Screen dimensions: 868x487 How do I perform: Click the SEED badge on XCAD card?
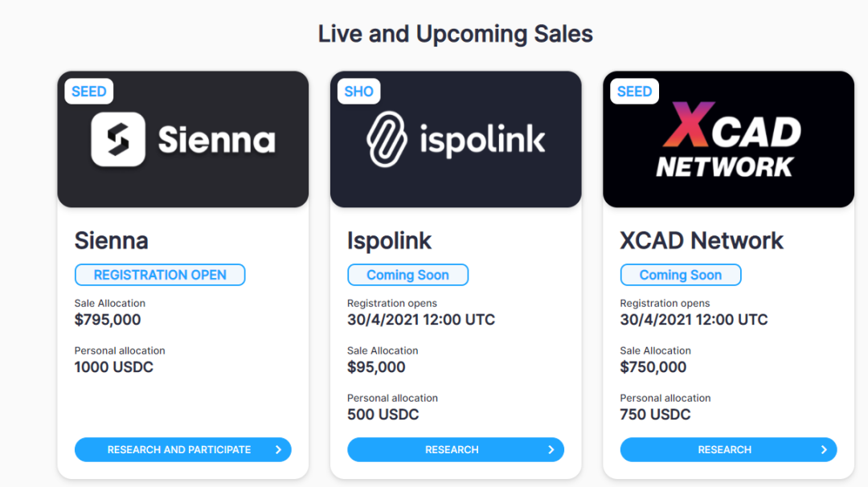pyautogui.click(x=634, y=92)
